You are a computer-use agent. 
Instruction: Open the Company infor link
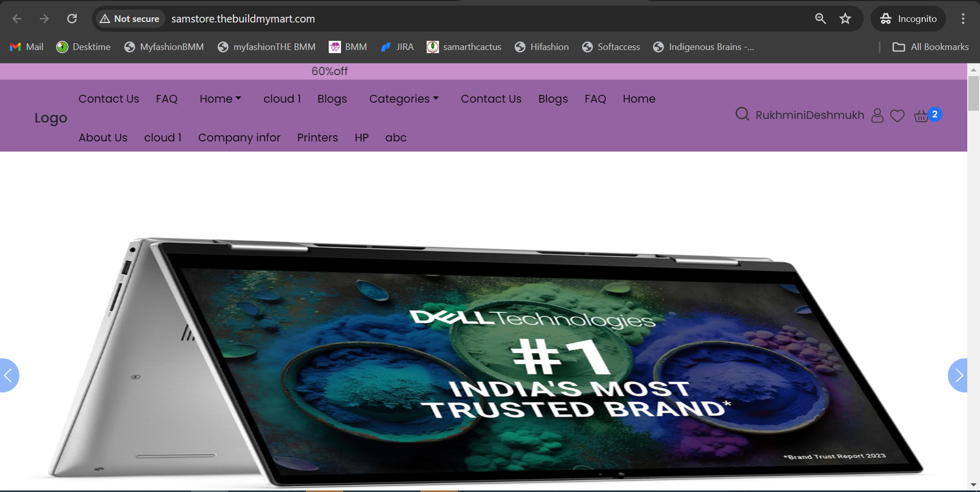239,138
